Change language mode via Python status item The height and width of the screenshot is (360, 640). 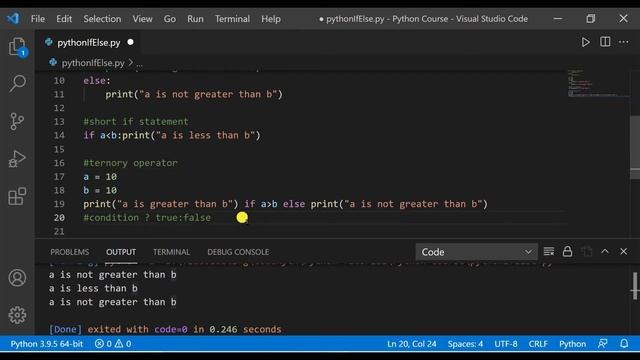[572, 344]
